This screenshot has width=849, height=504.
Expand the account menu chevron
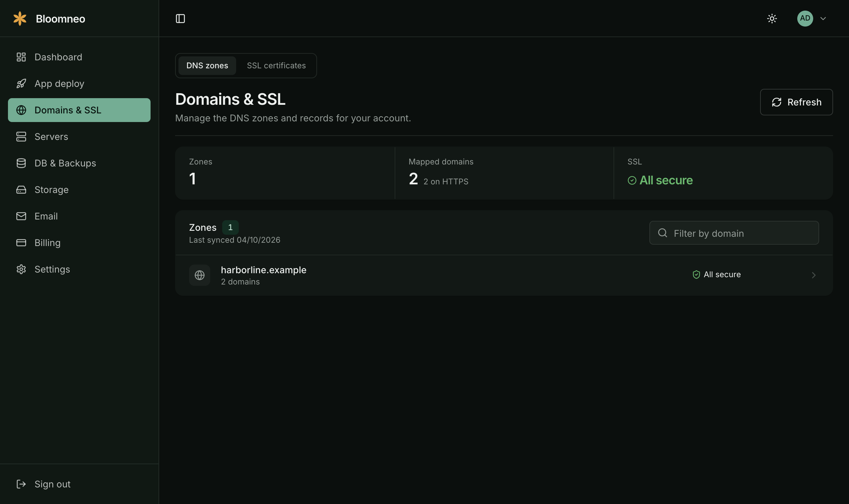823,18
